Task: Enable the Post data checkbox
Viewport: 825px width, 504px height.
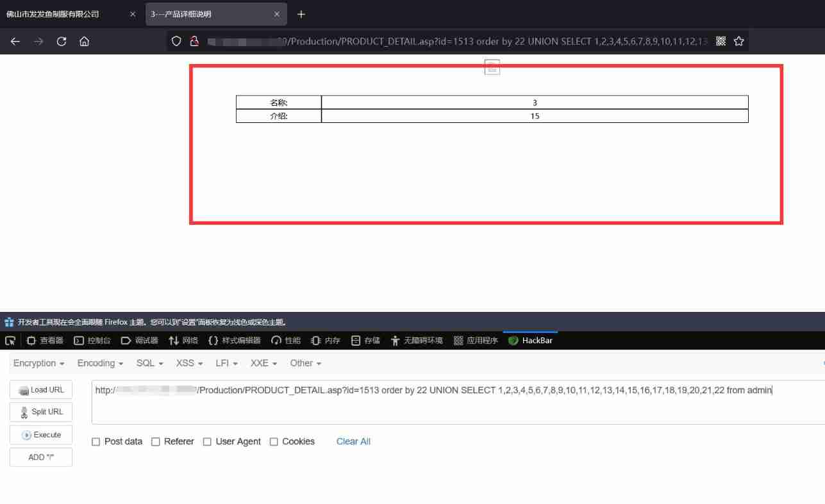Action: pyautogui.click(x=96, y=442)
